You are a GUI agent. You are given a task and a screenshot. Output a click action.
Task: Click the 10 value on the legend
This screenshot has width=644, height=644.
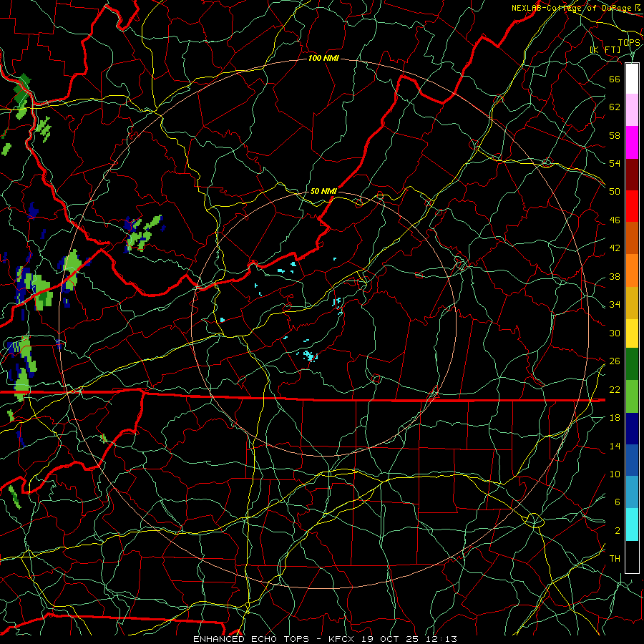[615, 474]
